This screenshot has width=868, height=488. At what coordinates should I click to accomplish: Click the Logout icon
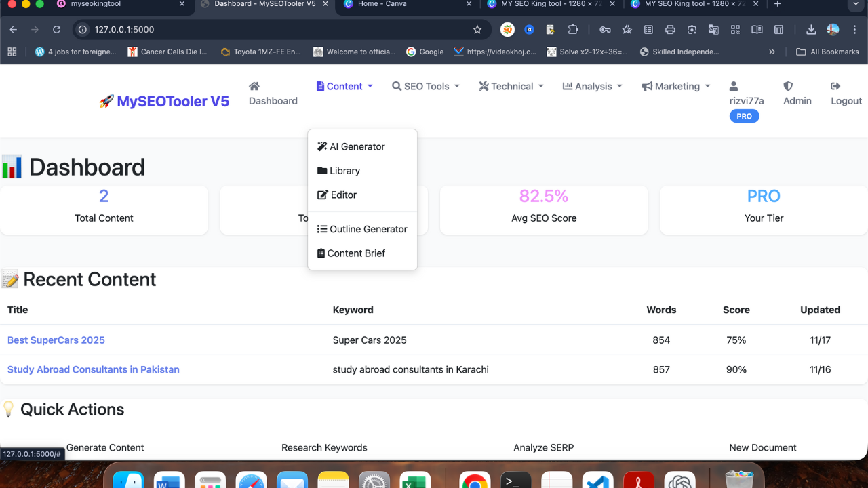[x=846, y=93]
